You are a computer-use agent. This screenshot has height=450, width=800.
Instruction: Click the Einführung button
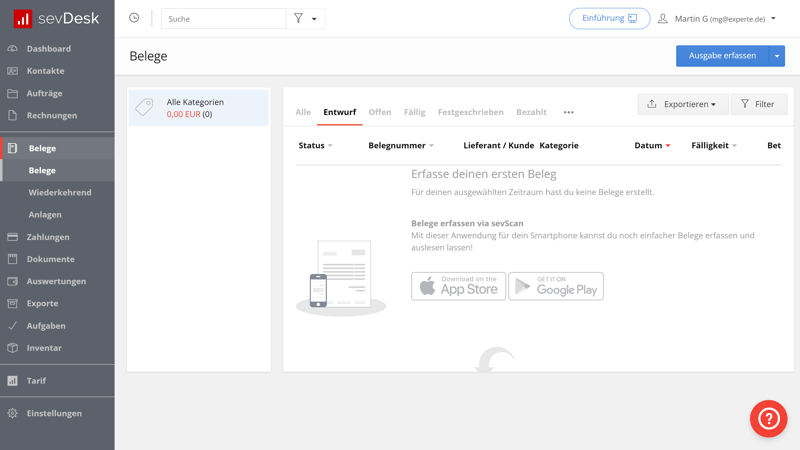tap(609, 18)
